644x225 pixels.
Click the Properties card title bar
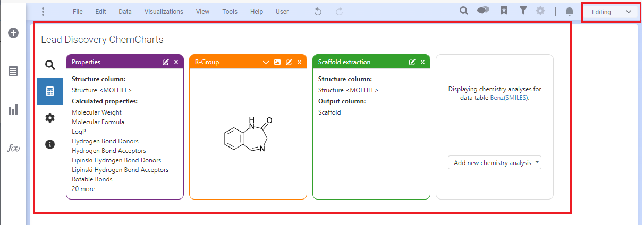(x=125, y=62)
